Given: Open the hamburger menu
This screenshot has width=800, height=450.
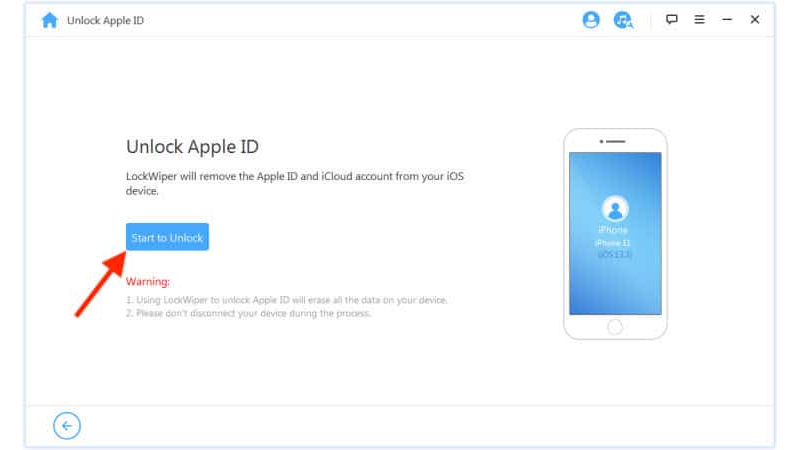Looking at the screenshot, I should 699,19.
